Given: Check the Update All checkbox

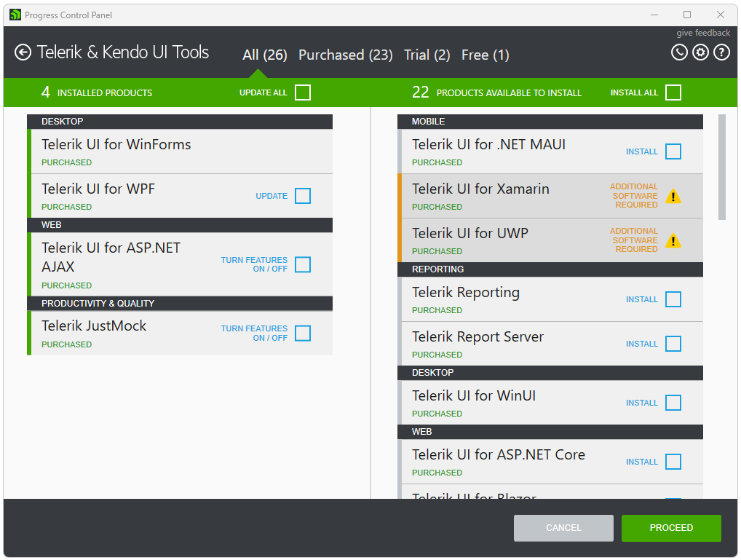Looking at the screenshot, I should click(x=303, y=92).
